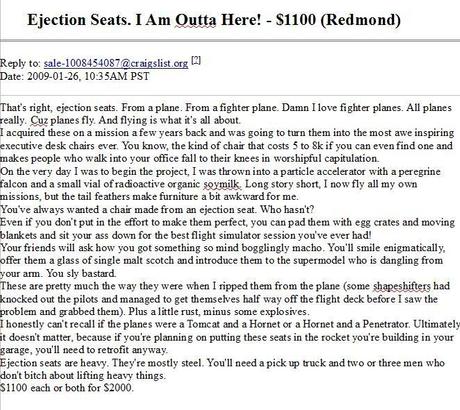This screenshot has height=410, width=460.
Task: Click the posting date '2009-01-26, 10:35AM PST'
Action: (88, 76)
